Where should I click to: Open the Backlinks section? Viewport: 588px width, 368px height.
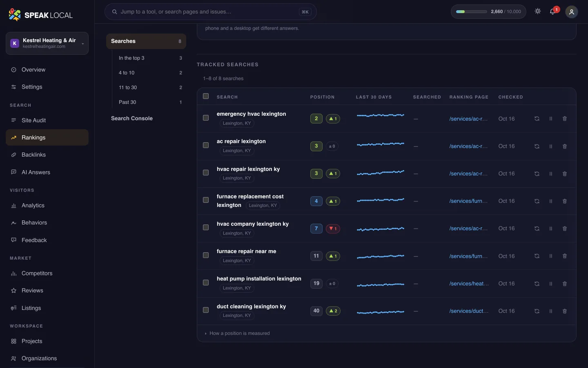[x=47, y=155]
